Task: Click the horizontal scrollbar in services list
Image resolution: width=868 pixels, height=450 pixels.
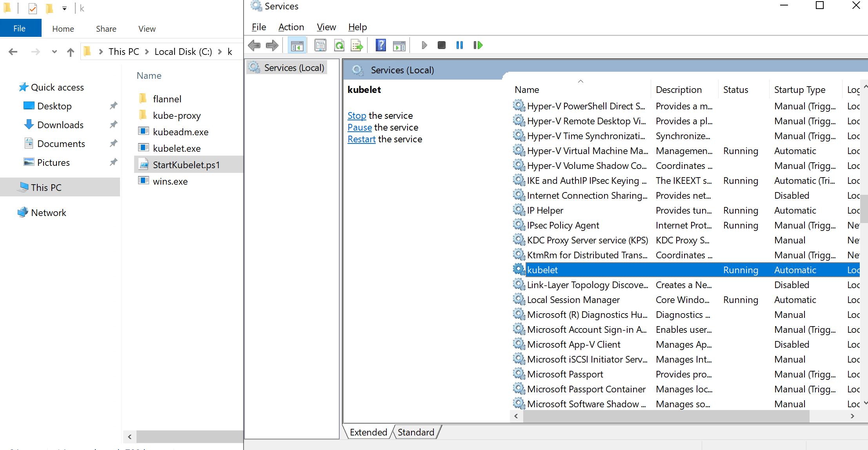Action: click(666, 416)
